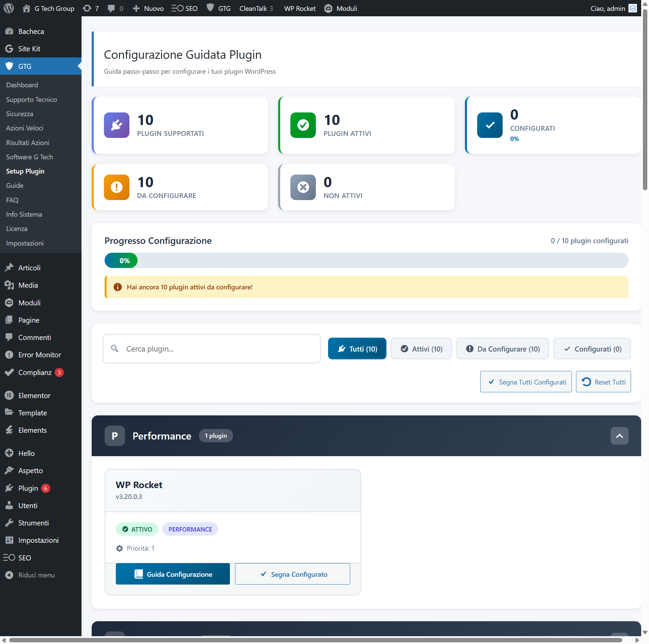Go to Elementor in the sidebar
Screen dimensions: 649x644
34,395
